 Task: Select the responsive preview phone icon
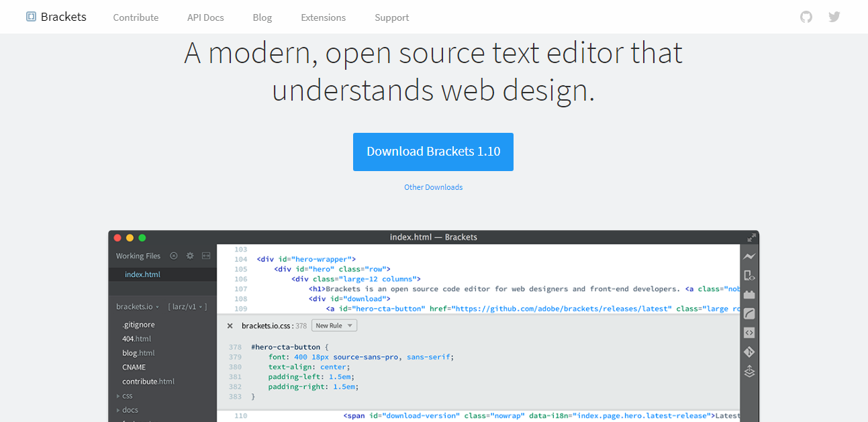(x=749, y=275)
